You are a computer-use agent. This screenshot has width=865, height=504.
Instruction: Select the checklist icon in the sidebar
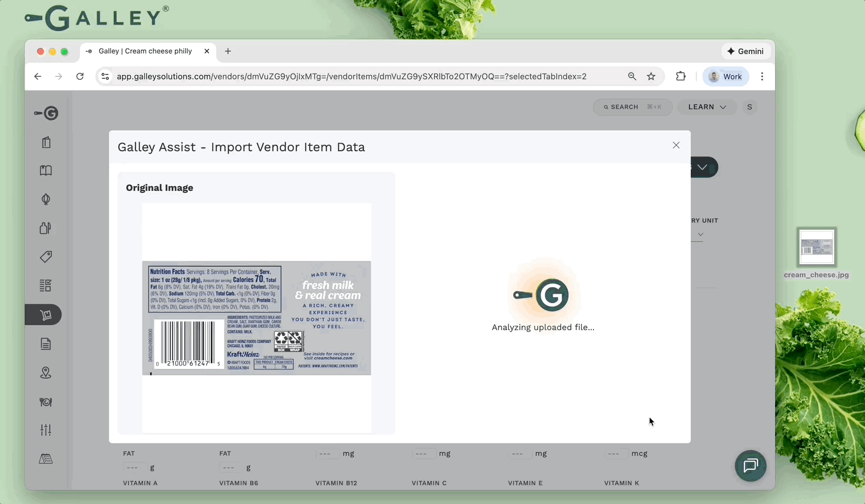click(x=45, y=285)
